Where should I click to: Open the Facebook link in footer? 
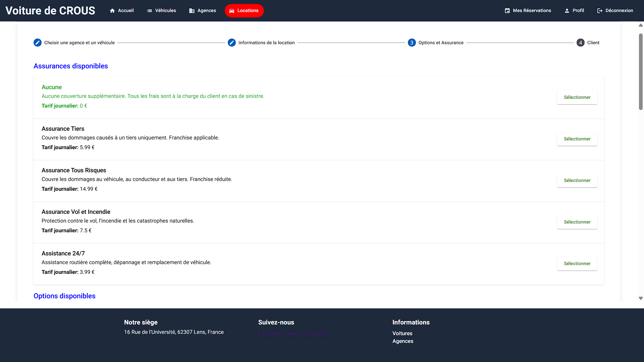[270, 334]
